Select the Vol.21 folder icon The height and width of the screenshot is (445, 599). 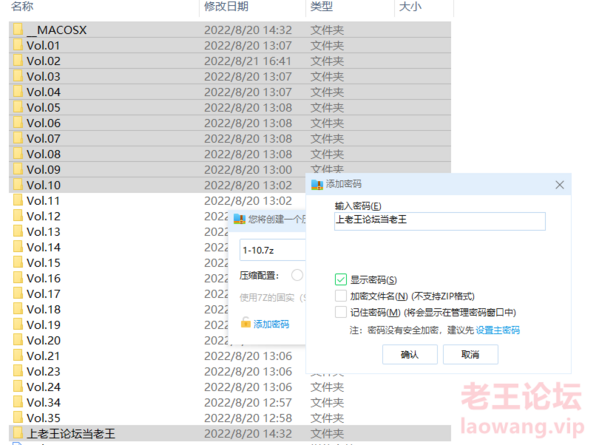[18, 355]
